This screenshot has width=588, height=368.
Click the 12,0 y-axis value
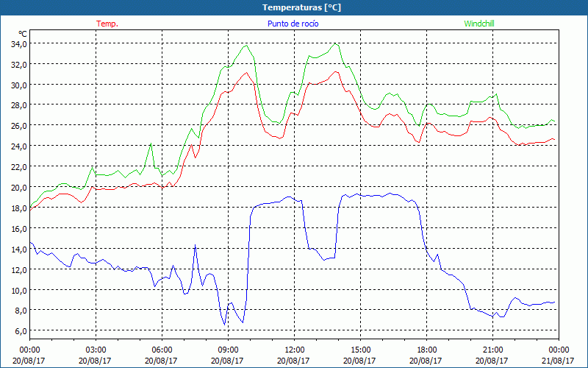click(19, 269)
